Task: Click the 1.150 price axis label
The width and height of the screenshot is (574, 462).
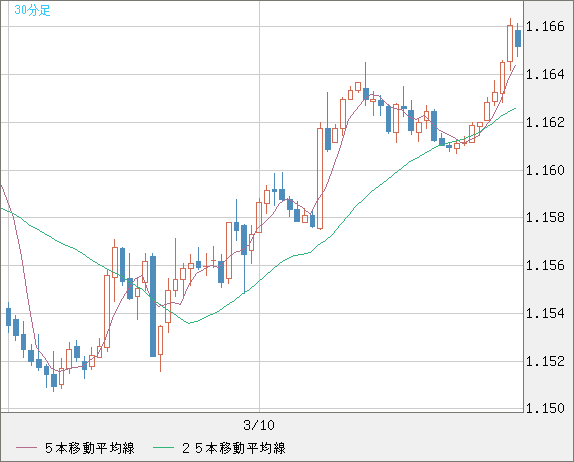Action: [545, 408]
